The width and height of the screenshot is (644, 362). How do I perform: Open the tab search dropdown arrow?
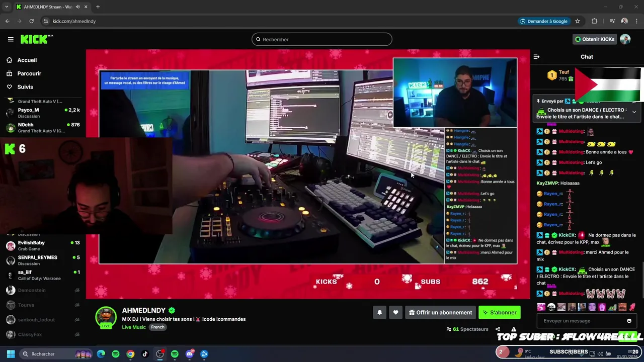coord(7,7)
